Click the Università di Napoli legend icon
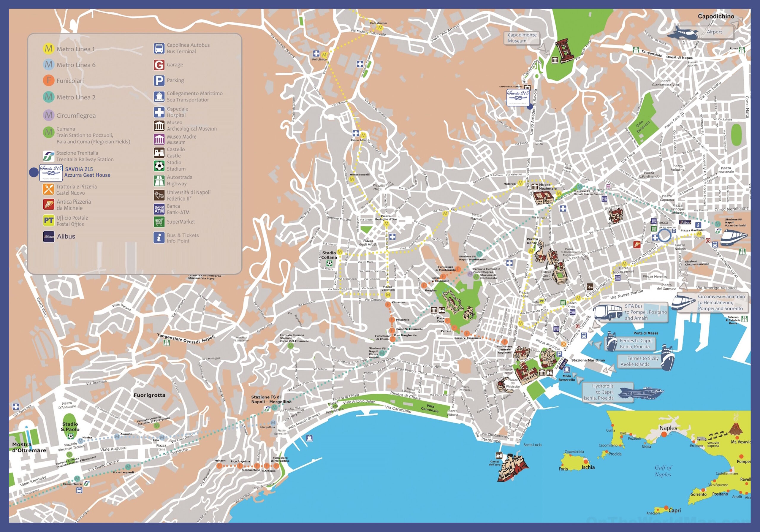760x532 pixels. [159, 195]
